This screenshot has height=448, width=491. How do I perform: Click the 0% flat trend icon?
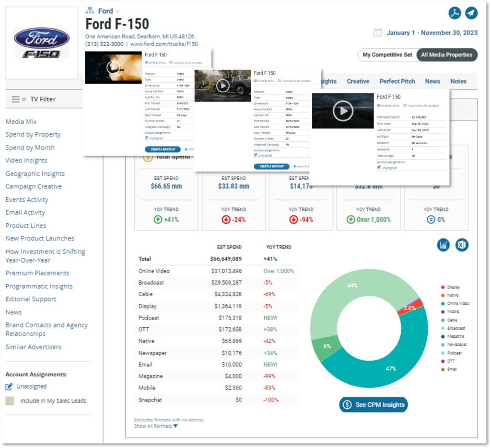431,219
